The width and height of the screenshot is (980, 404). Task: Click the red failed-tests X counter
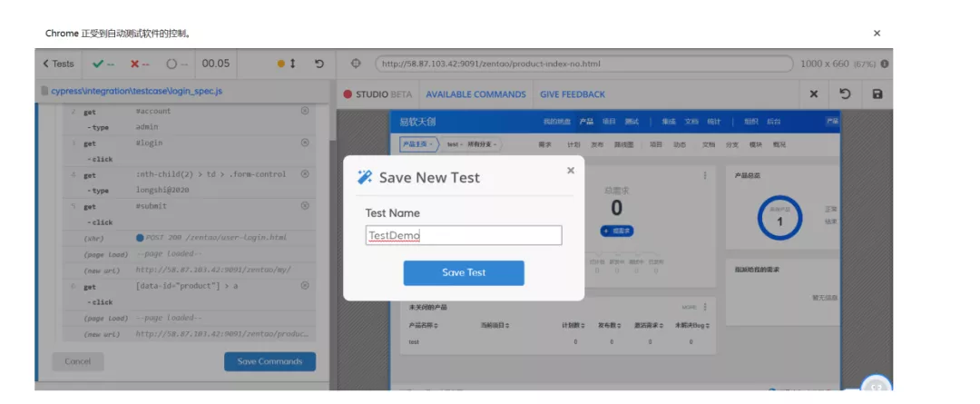(x=140, y=64)
